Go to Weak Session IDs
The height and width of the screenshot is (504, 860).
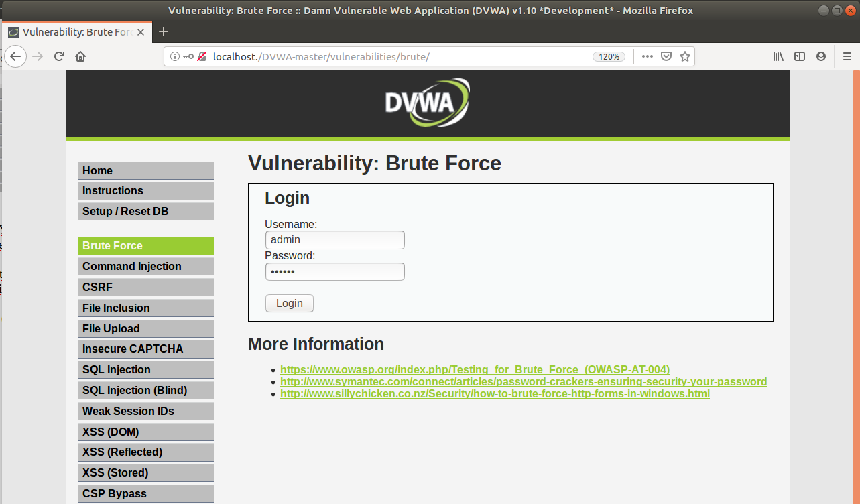(x=146, y=412)
